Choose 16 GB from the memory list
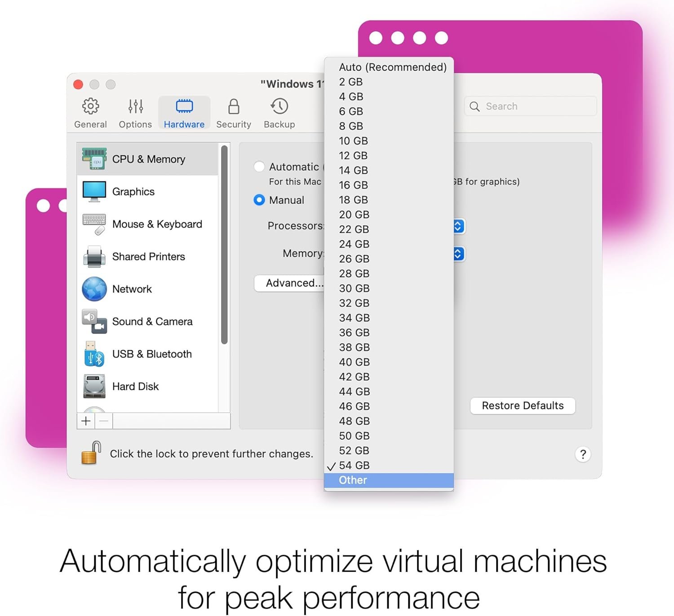 (353, 185)
